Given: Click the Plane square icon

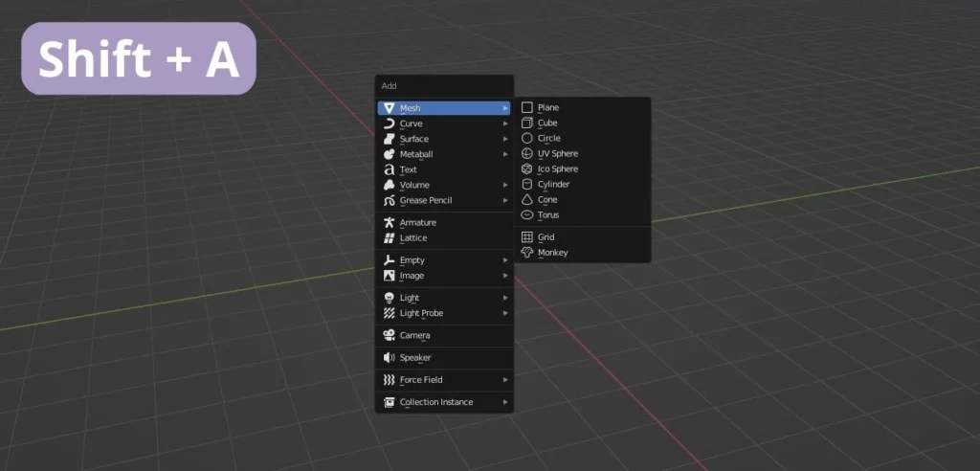Looking at the screenshot, I should click(x=527, y=107).
